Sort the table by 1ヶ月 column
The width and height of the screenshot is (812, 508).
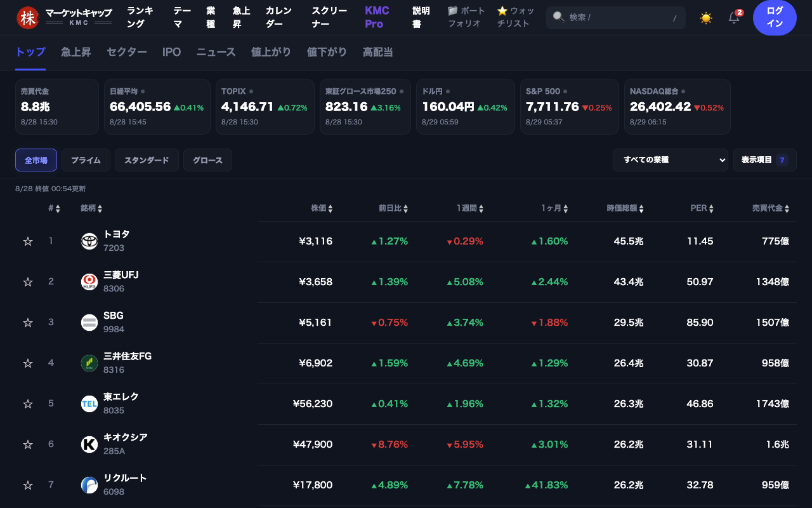coord(554,208)
